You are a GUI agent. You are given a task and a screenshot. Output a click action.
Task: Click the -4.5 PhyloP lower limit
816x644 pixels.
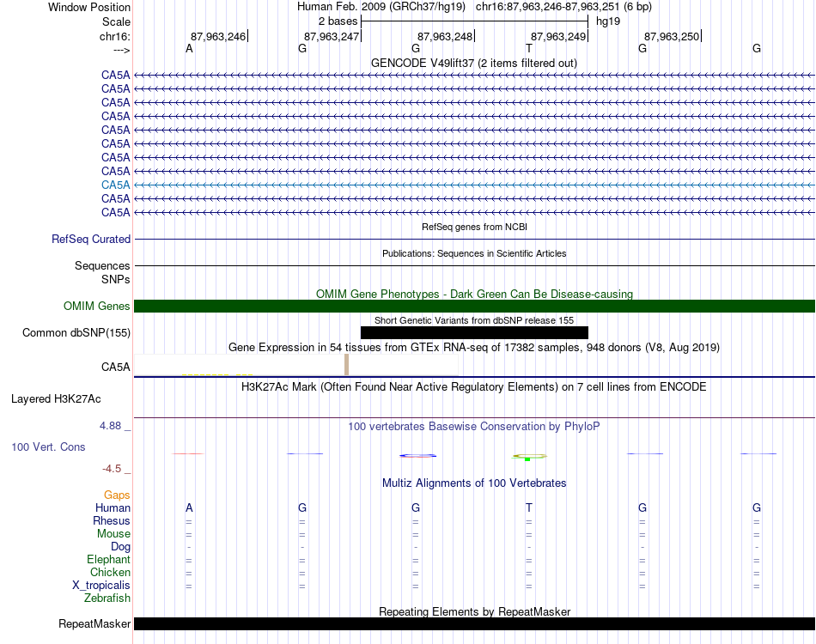coord(112,469)
